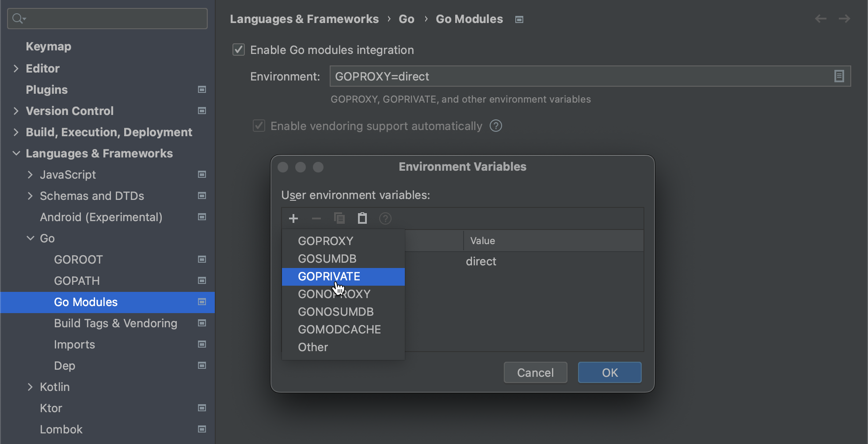868x444 pixels.
Task: Dismiss dialog with Cancel
Action: click(535, 372)
